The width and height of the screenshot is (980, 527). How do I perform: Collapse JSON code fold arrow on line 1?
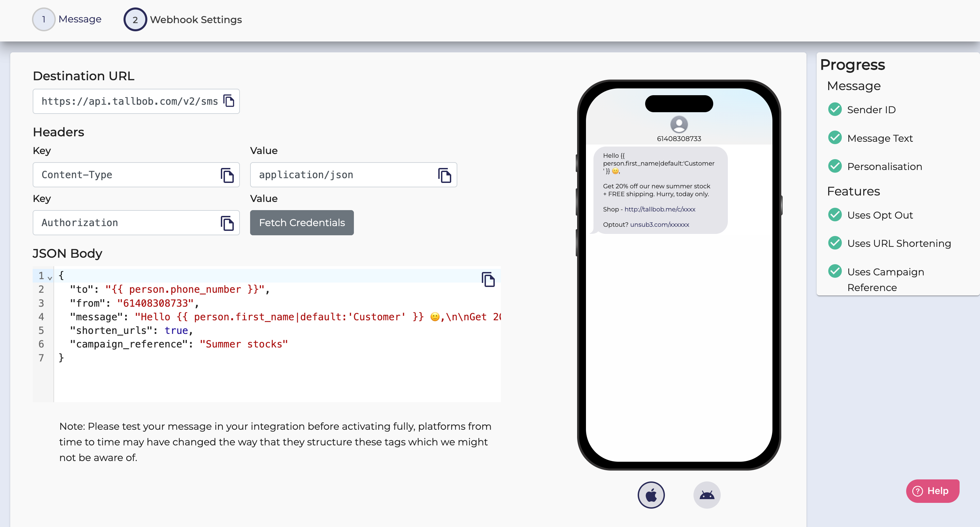pos(50,278)
